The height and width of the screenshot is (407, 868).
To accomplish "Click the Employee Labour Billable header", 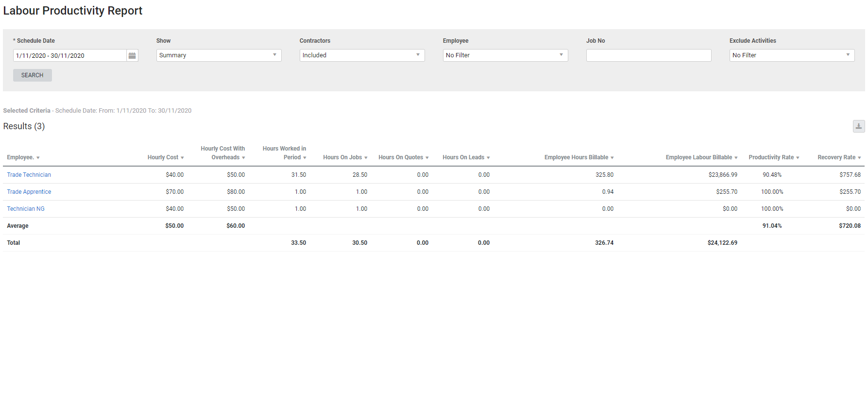I will (x=699, y=157).
